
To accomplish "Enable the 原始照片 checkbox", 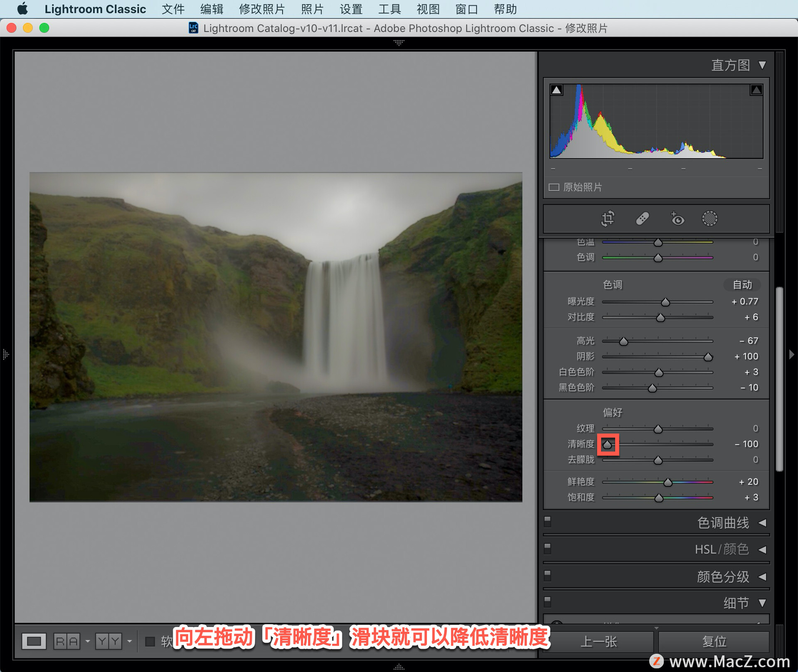I will [x=554, y=187].
